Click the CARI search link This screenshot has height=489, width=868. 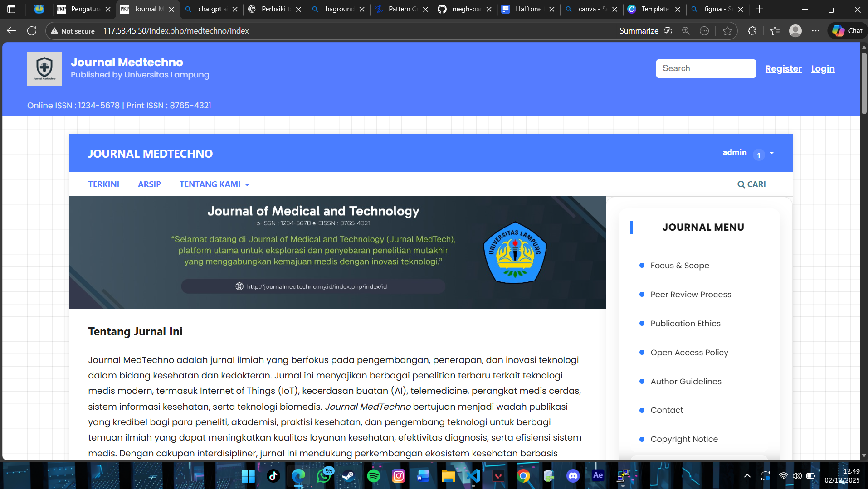(751, 184)
